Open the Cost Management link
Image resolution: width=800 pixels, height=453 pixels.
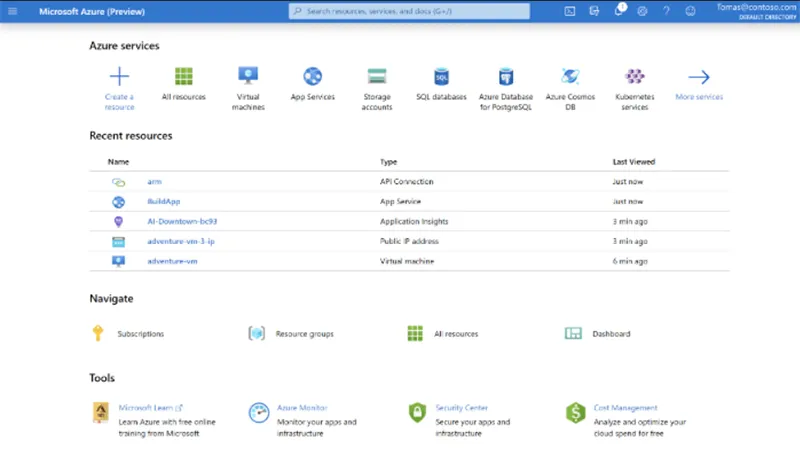[x=626, y=408]
